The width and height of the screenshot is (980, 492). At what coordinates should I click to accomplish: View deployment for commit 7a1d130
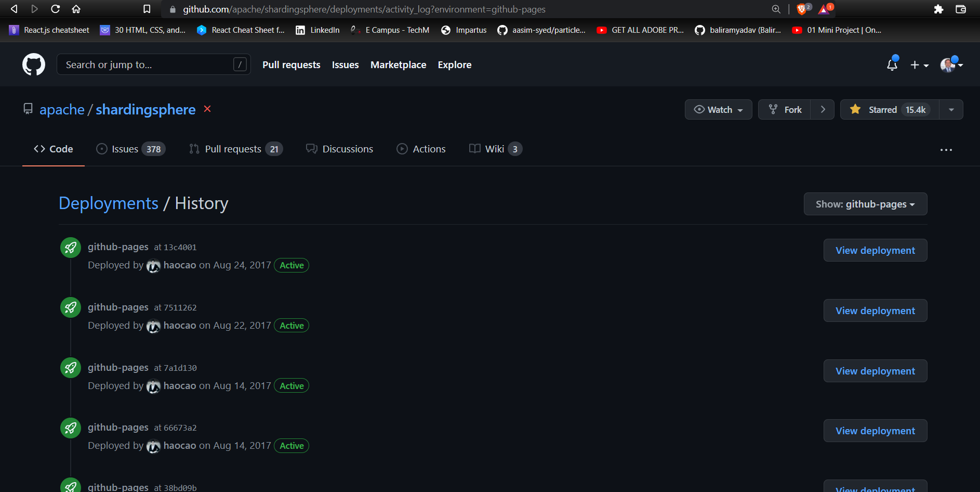click(x=875, y=371)
